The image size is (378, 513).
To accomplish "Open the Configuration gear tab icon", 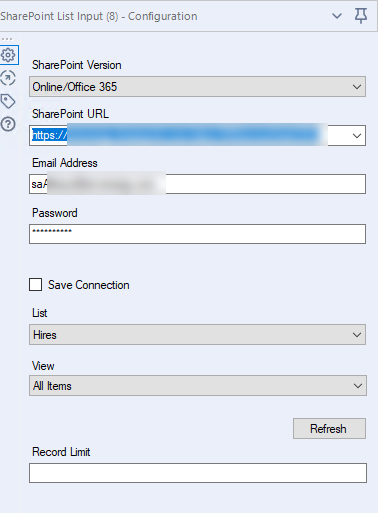I will click(x=8, y=55).
